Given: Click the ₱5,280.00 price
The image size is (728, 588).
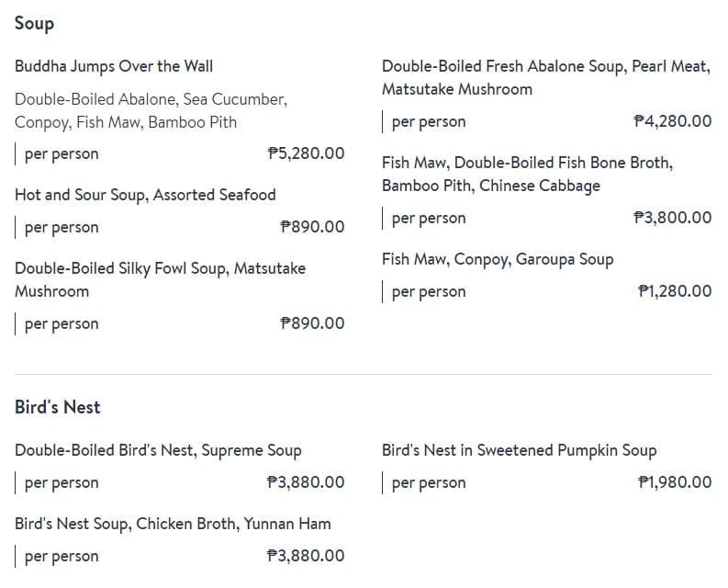Looking at the screenshot, I should click(x=306, y=153).
